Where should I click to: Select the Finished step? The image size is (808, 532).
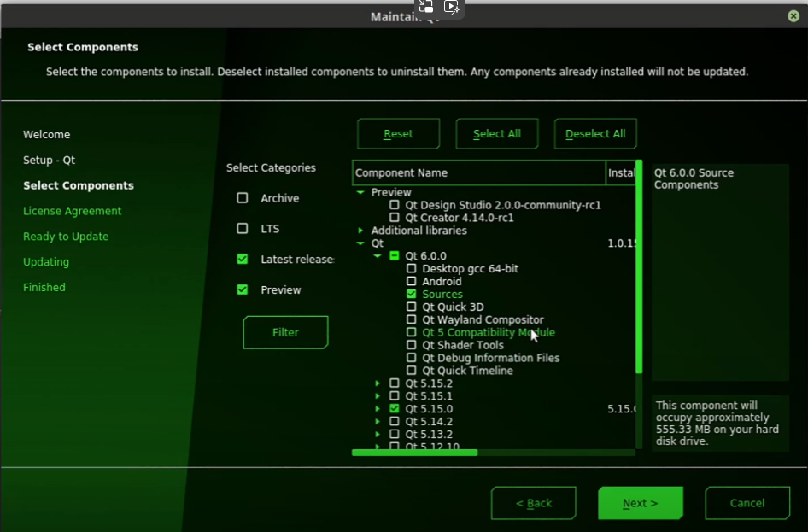pos(44,288)
